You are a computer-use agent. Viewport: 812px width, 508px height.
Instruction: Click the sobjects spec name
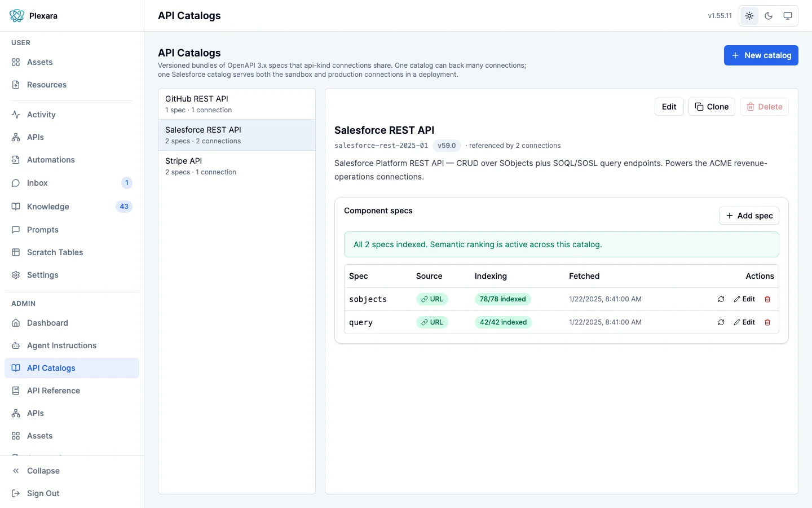[x=368, y=299]
